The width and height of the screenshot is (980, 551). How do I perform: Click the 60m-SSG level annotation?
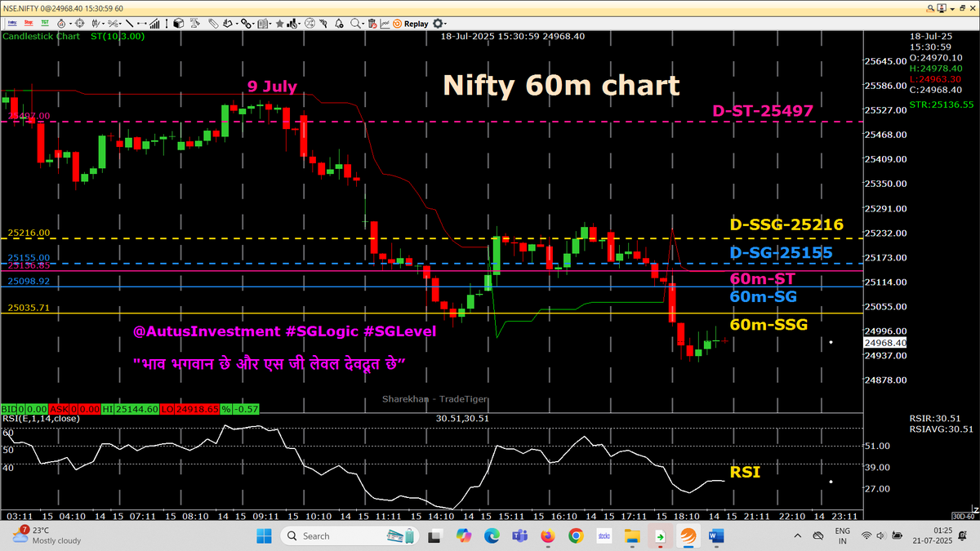coord(768,325)
